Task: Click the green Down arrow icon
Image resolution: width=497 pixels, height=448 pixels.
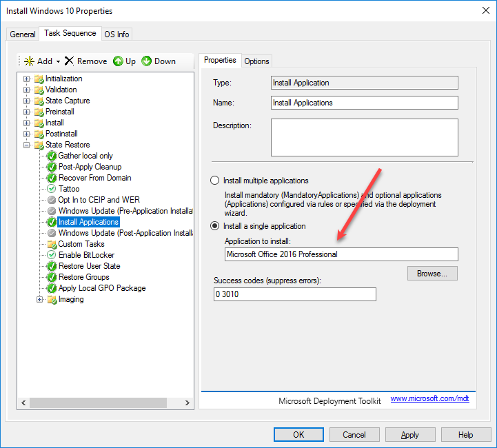Action: point(147,61)
